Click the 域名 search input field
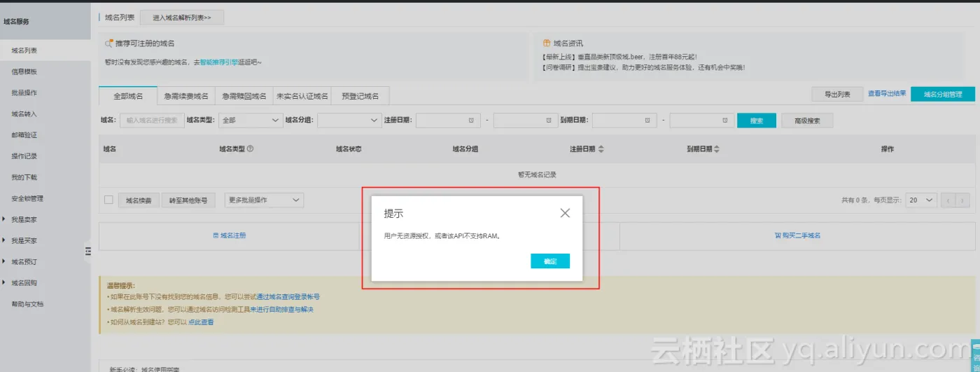The image size is (980, 372). (x=152, y=120)
